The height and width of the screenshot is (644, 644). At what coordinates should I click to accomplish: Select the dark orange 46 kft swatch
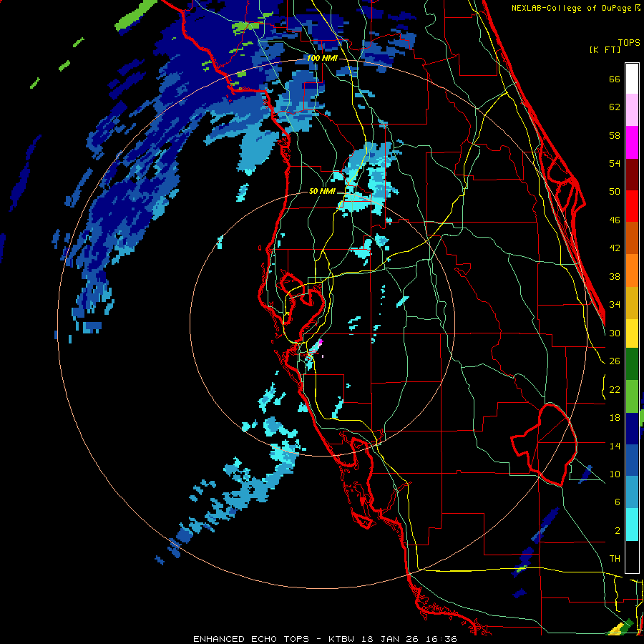click(632, 238)
